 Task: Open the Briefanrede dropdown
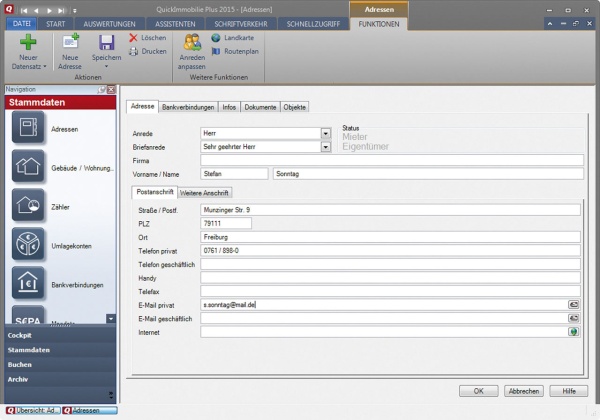coord(326,147)
